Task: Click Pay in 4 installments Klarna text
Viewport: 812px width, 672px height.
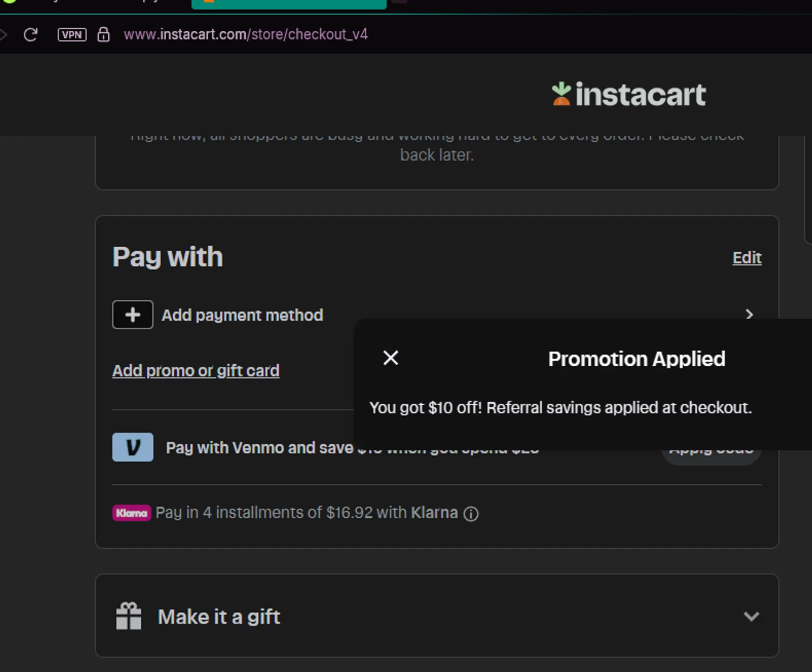Action: (306, 512)
